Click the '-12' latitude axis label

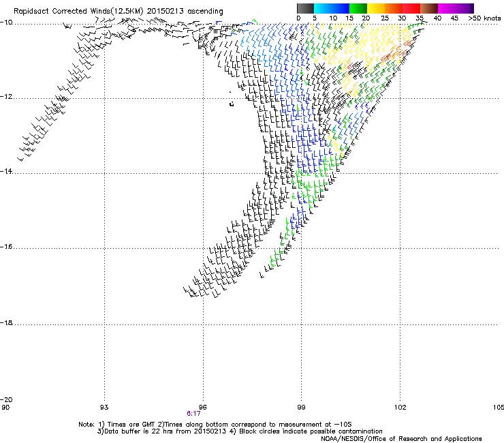6,97
